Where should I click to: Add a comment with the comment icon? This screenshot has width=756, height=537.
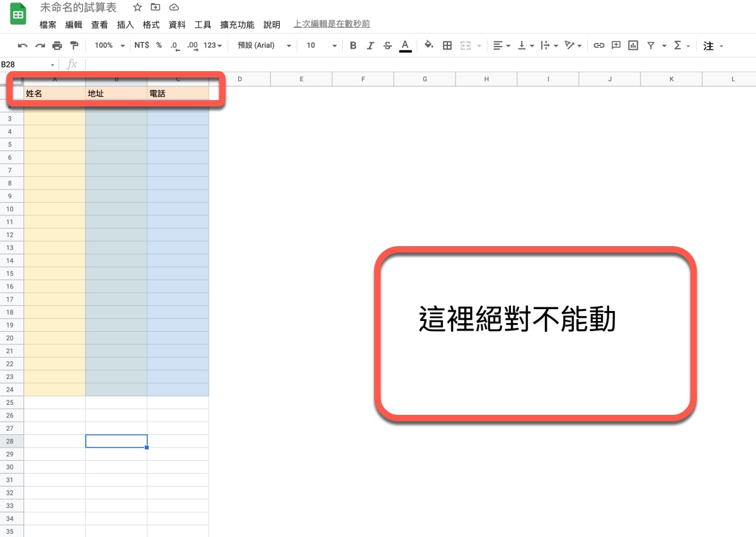click(616, 45)
